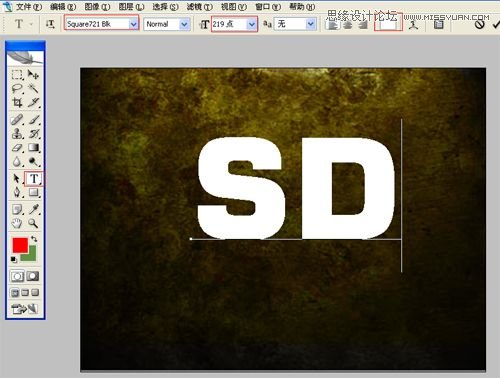
Task: Select the Rectangular Marquee tool
Action: (17, 75)
